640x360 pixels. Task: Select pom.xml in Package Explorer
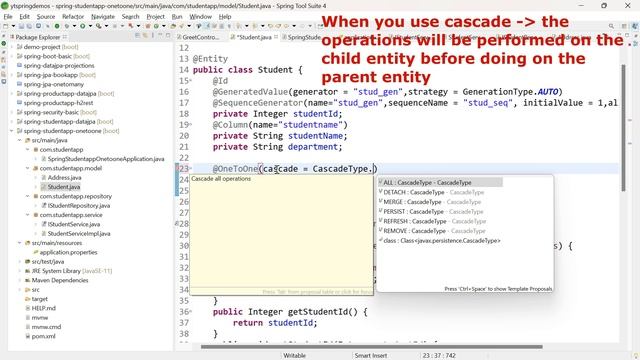[x=43, y=336]
